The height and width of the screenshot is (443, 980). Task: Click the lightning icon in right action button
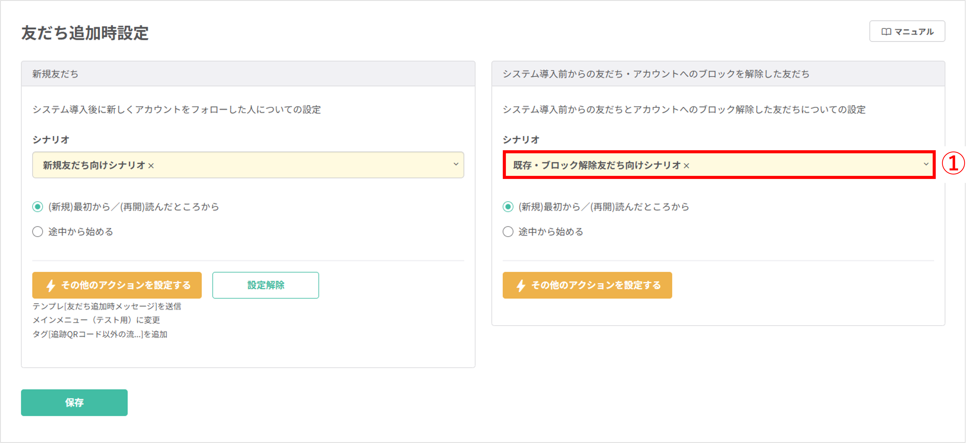(x=521, y=285)
